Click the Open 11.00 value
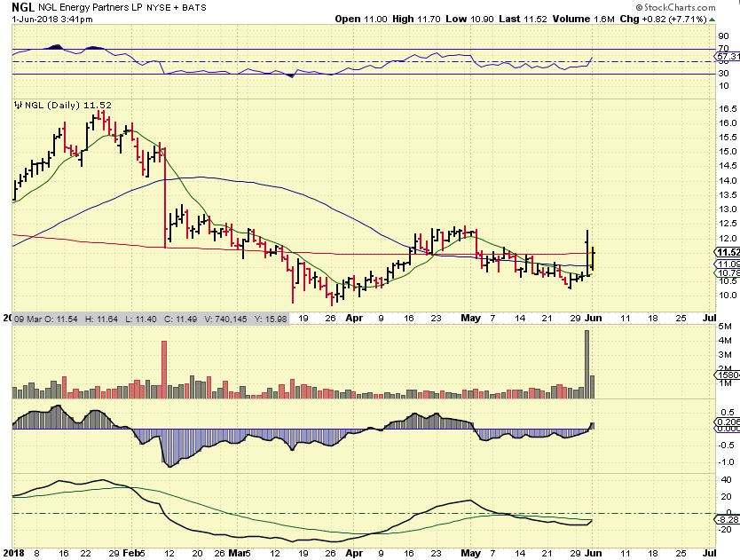 pos(361,19)
